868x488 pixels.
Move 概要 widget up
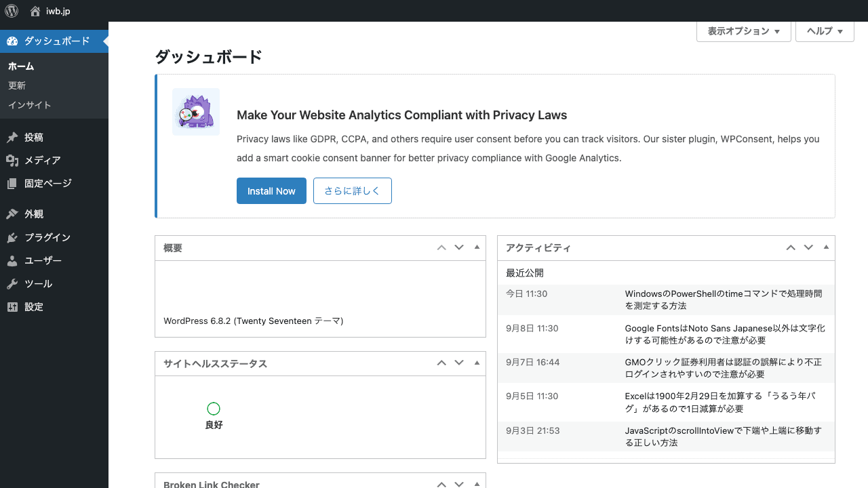[x=441, y=248]
